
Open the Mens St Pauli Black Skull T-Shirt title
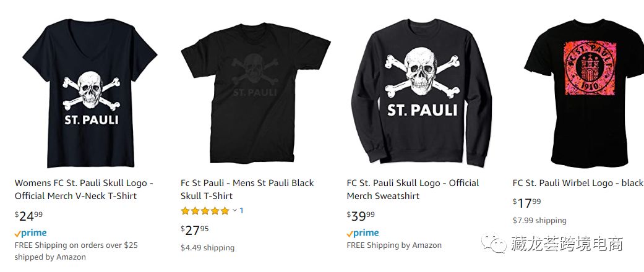coord(247,189)
